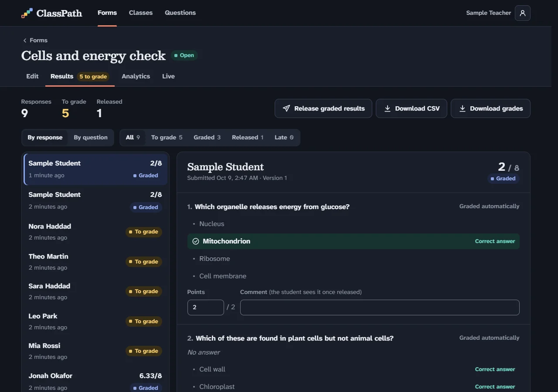Open the Live tab
This screenshot has width=558, height=392.
pos(168,76)
